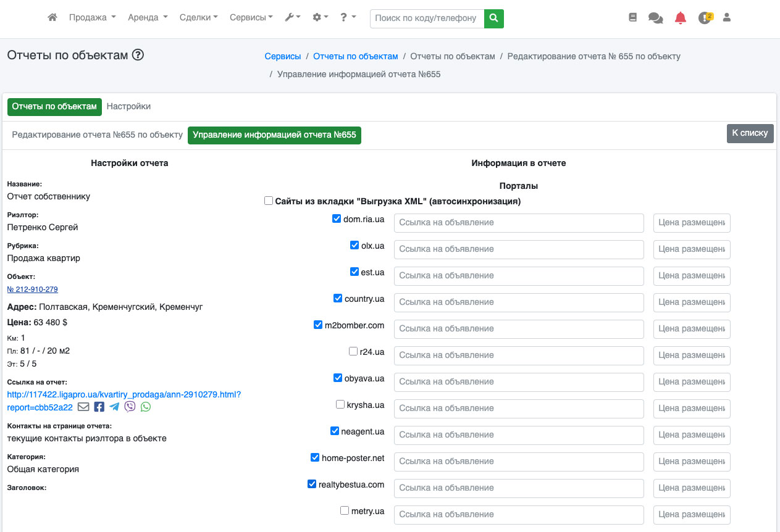Share report link on Facebook
The image size is (780, 532).
99,407
